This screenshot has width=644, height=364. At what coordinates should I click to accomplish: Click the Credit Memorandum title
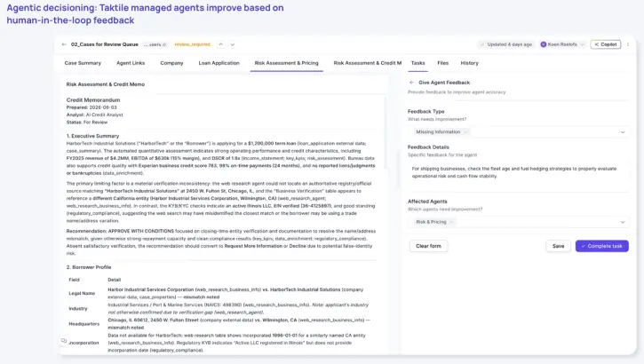pos(93,100)
